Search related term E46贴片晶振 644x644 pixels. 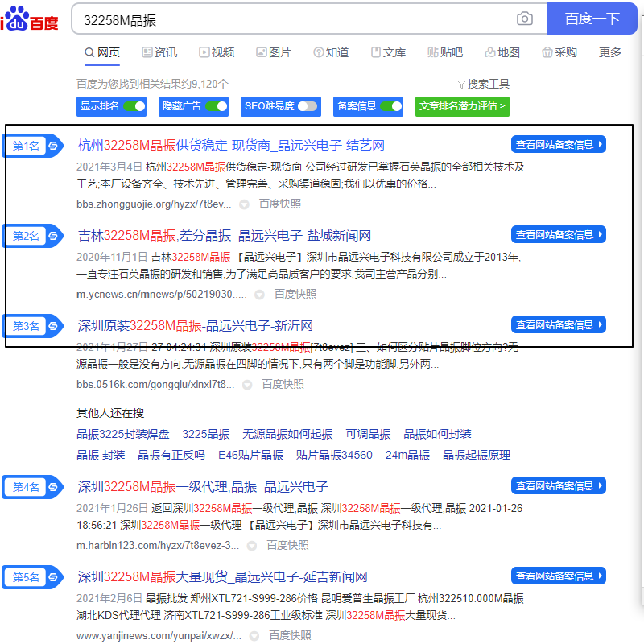tap(250, 456)
